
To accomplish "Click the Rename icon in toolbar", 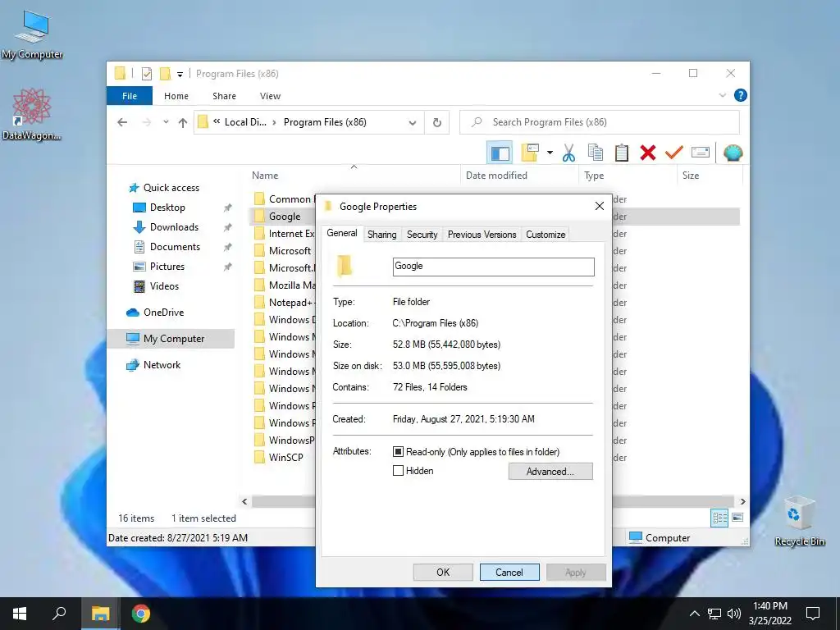I will coord(701,153).
